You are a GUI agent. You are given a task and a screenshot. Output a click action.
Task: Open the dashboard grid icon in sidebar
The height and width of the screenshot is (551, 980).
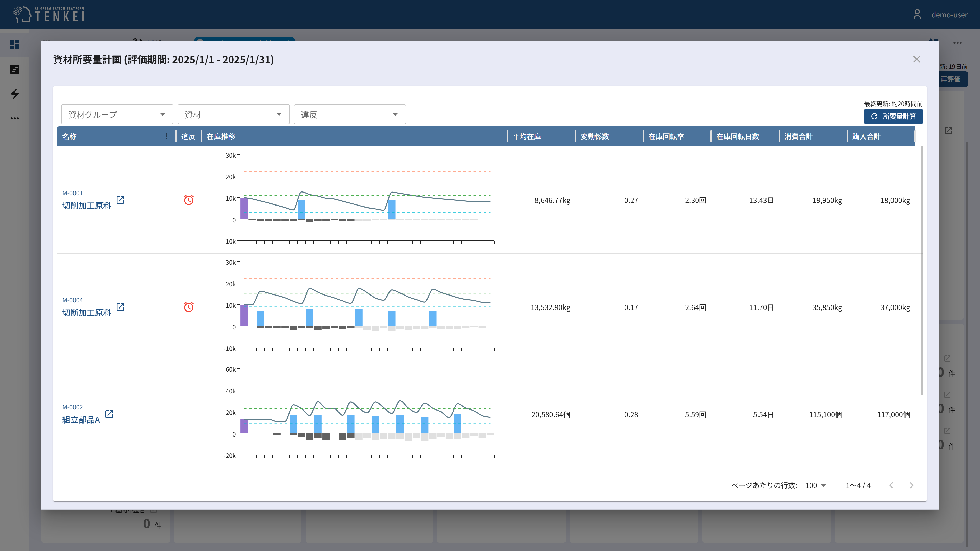point(15,45)
